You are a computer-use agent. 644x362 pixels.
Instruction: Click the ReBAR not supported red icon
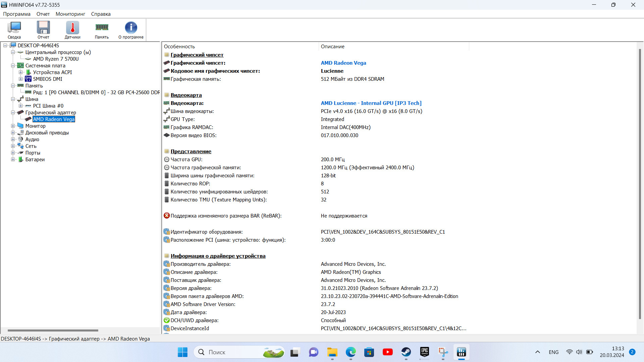tap(167, 216)
